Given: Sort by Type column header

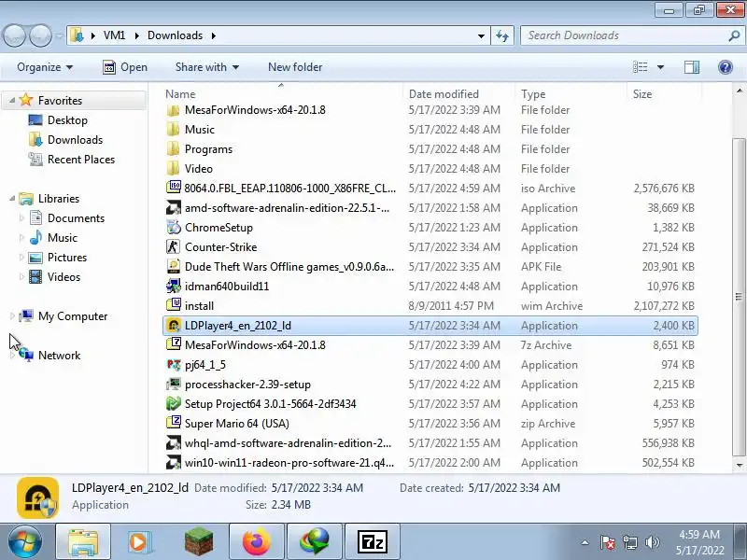Looking at the screenshot, I should click(571, 94).
